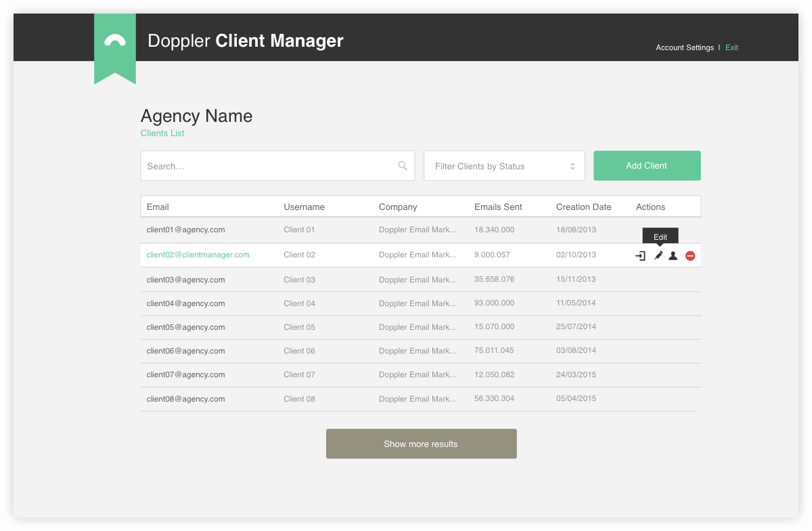Viewport: 812px width, 531px height.
Task: Select client03@agency.com email cell
Action: click(186, 280)
